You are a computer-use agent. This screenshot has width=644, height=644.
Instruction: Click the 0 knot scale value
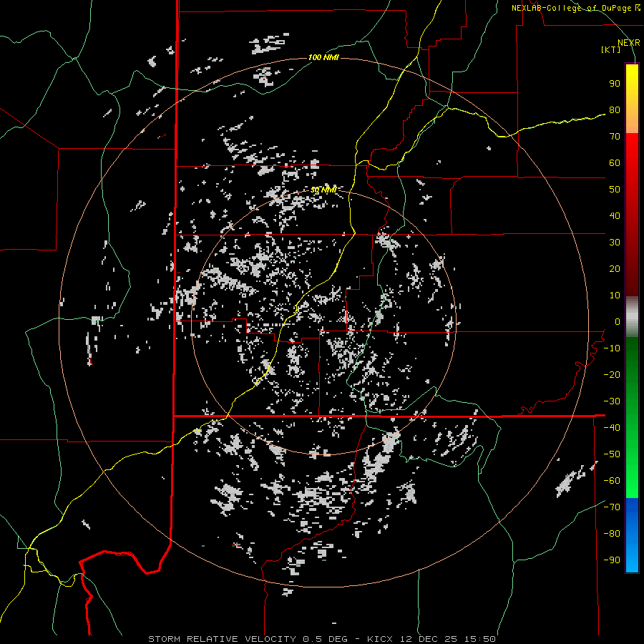(618, 322)
